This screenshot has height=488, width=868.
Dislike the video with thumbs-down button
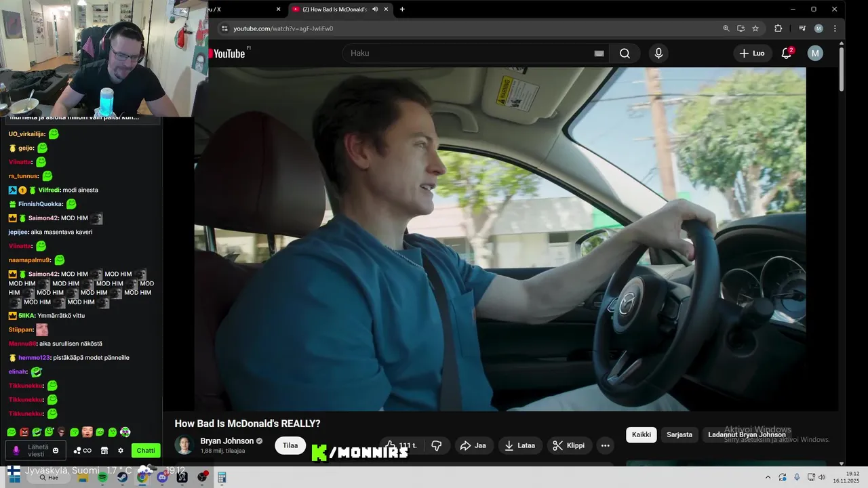tap(437, 445)
